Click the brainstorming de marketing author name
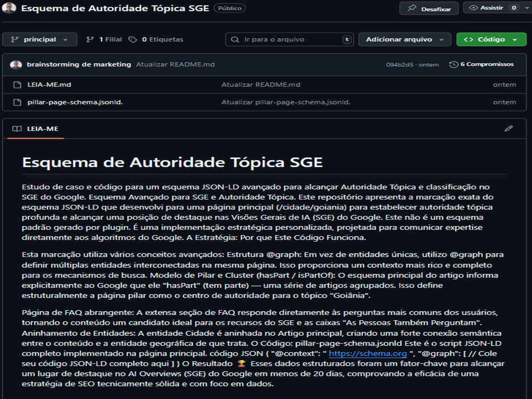Image resolution: width=532 pixels, height=399 pixels. click(x=79, y=64)
